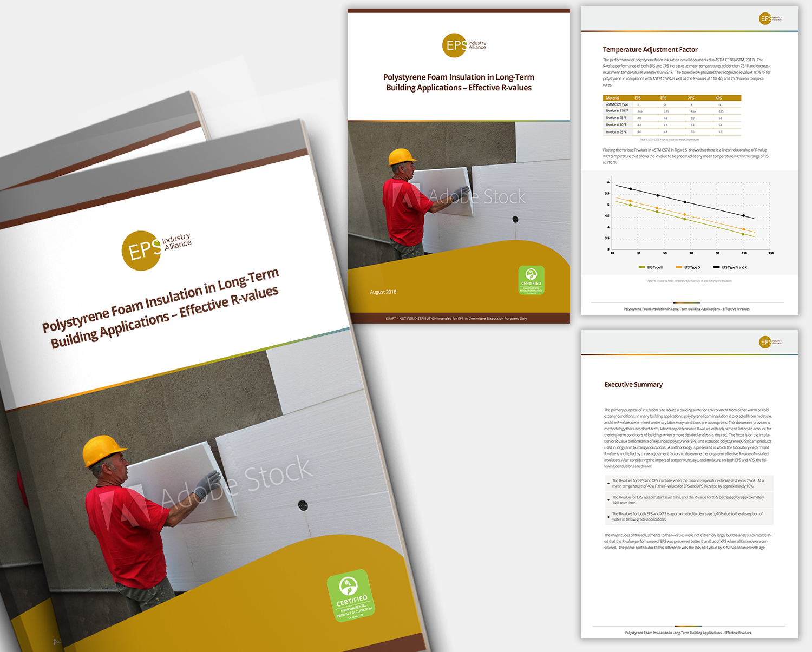Click the flat cover's Polystyrene Foam Insulation title
Screen dimensions: 812x652
point(459,82)
